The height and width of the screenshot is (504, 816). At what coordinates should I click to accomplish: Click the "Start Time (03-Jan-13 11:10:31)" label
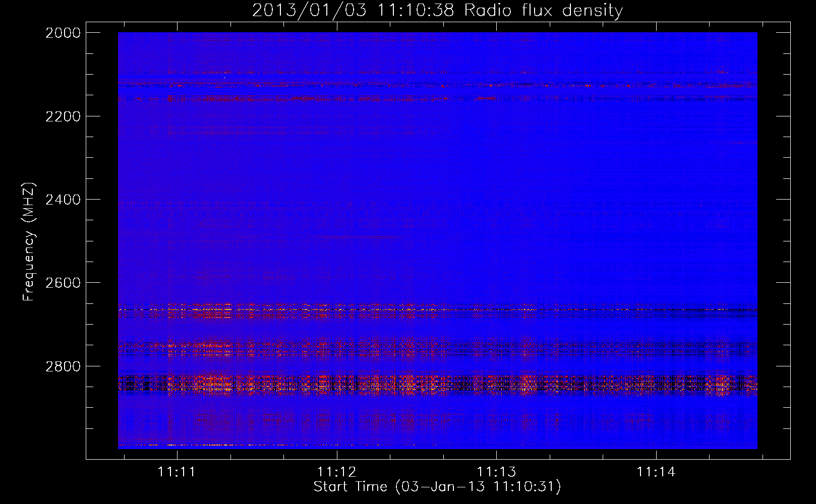pos(437,487)
